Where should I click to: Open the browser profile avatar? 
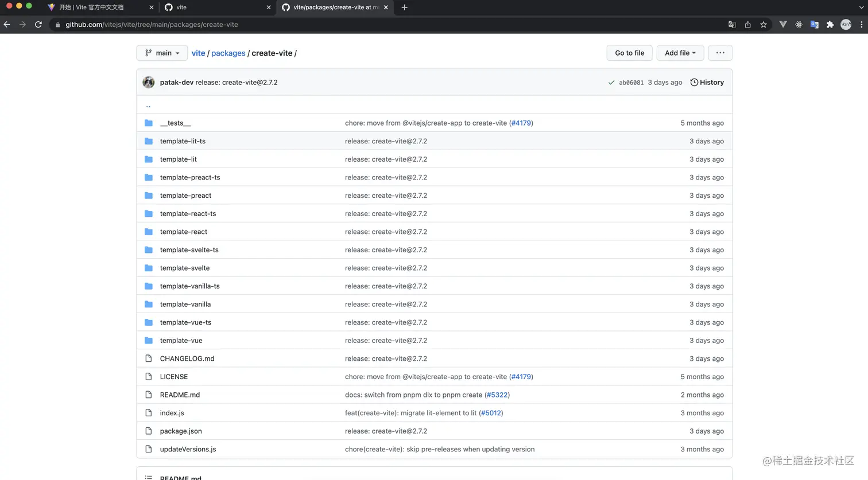click(846, 25)
